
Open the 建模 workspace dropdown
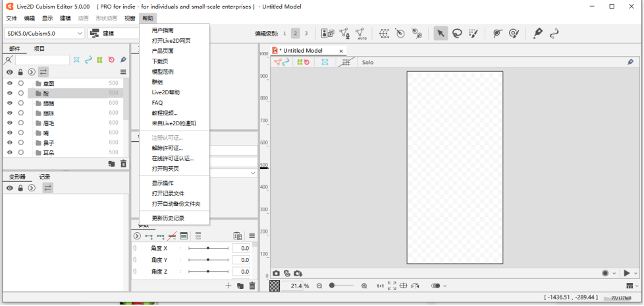coord(114,34)
